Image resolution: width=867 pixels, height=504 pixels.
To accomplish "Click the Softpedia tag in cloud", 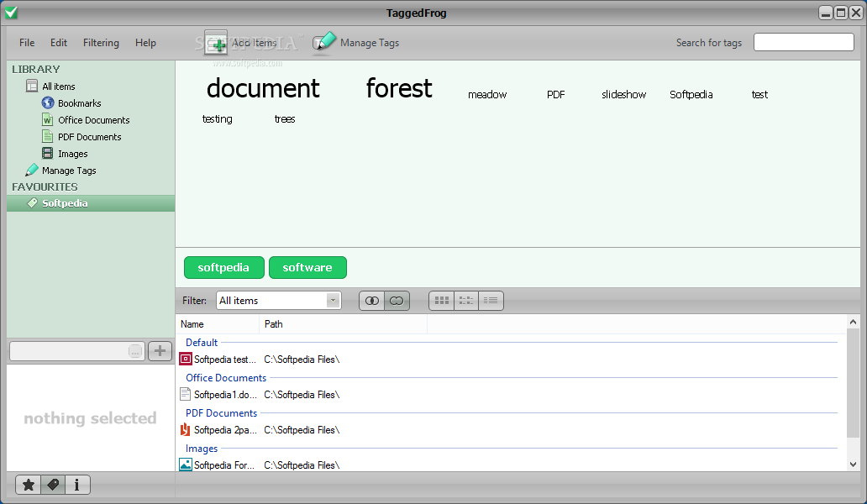I will pos(691,94).
